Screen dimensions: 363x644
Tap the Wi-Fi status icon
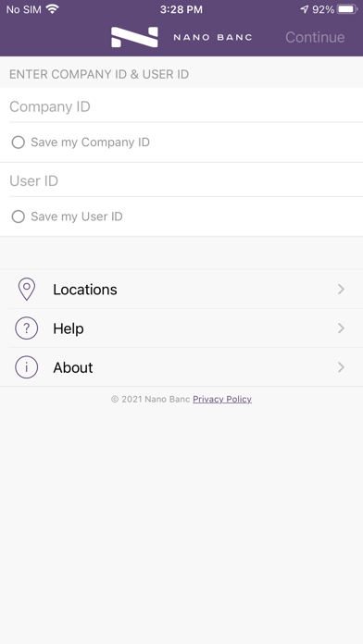[x=52, y=9]
